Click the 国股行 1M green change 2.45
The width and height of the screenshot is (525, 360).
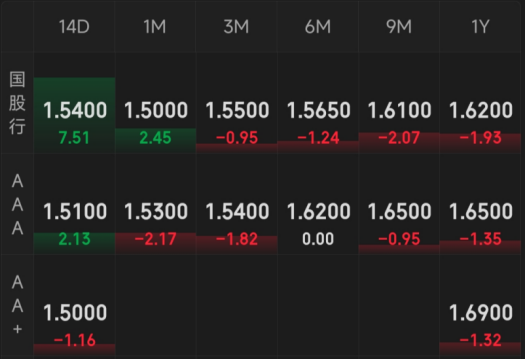click(x=155, y=138)
